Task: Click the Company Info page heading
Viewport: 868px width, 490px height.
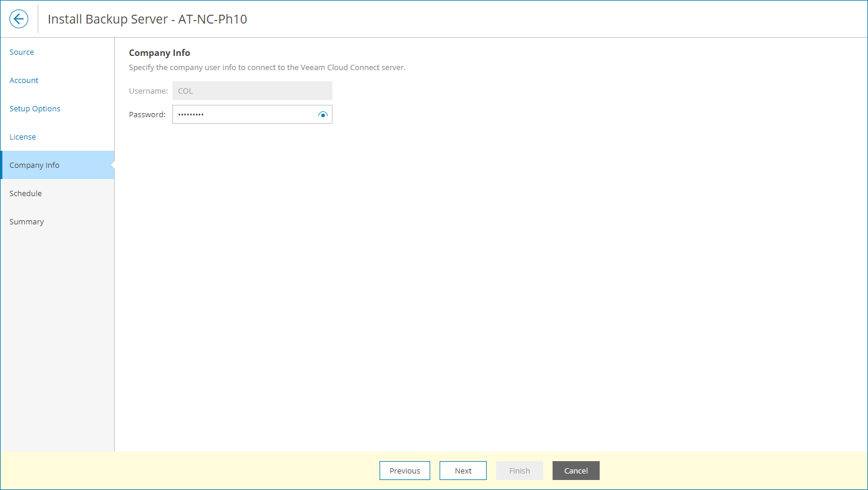Action: (x=159, y=52)
